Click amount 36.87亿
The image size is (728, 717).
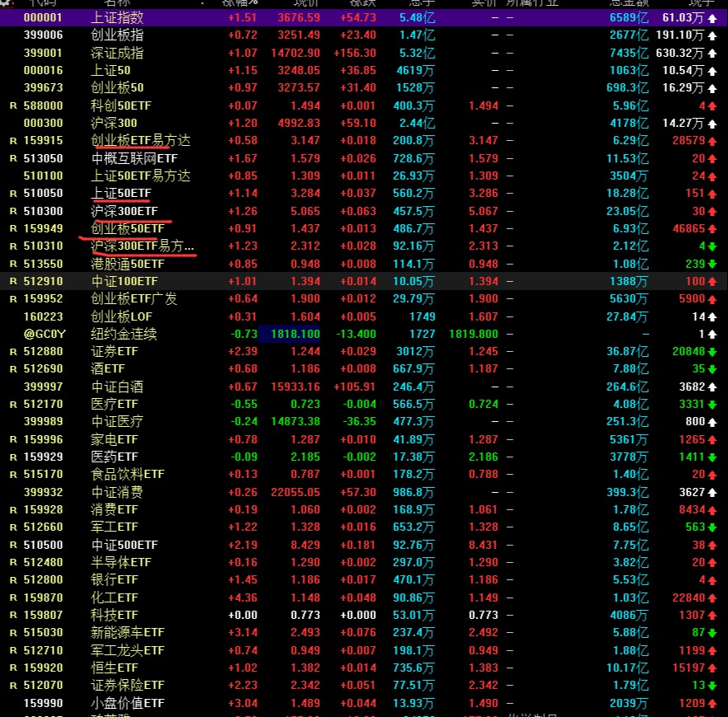coord(627,352)
